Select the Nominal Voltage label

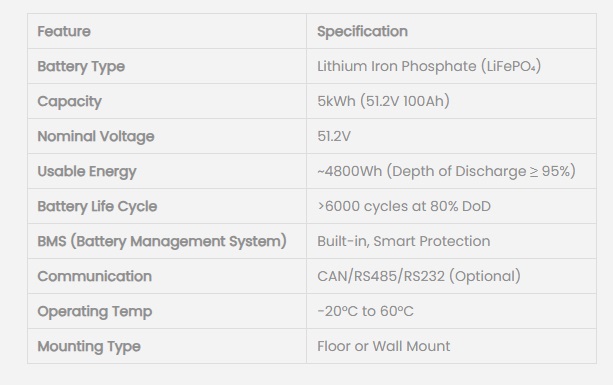96,136
